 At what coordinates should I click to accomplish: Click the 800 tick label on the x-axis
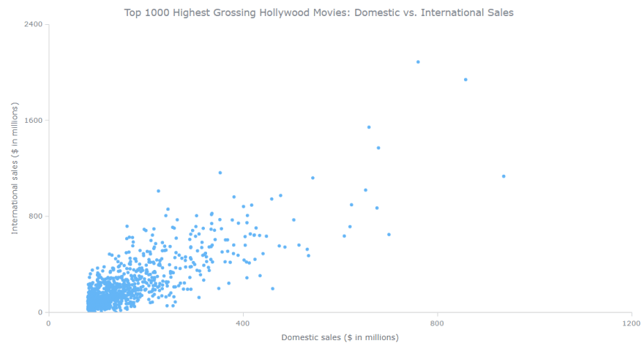(437, 323)
